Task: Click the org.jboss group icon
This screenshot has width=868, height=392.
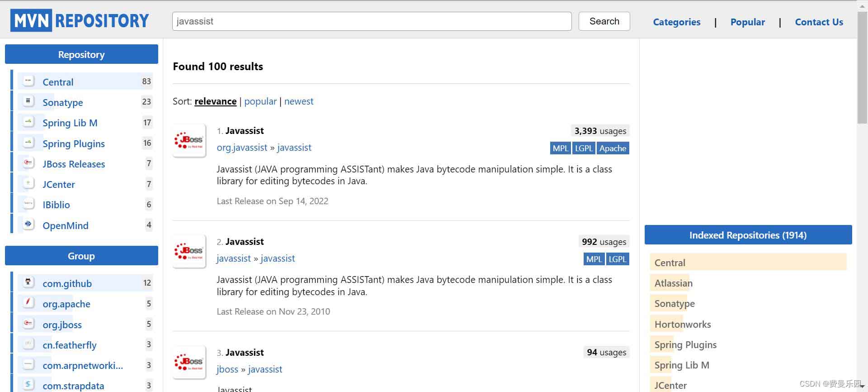Action: pyautogui.click(x=28, y=324)
